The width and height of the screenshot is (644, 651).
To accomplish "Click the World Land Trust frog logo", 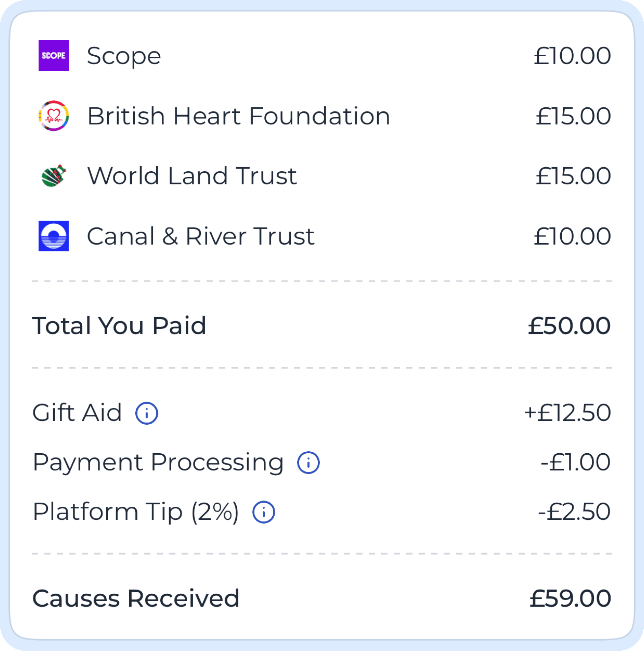I will (54, 176).
